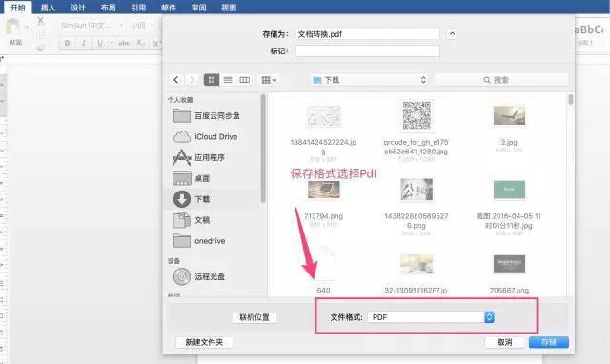610x364 pixels.
Task: Click the 新建文件夹 button
Action: coord(204,342)
